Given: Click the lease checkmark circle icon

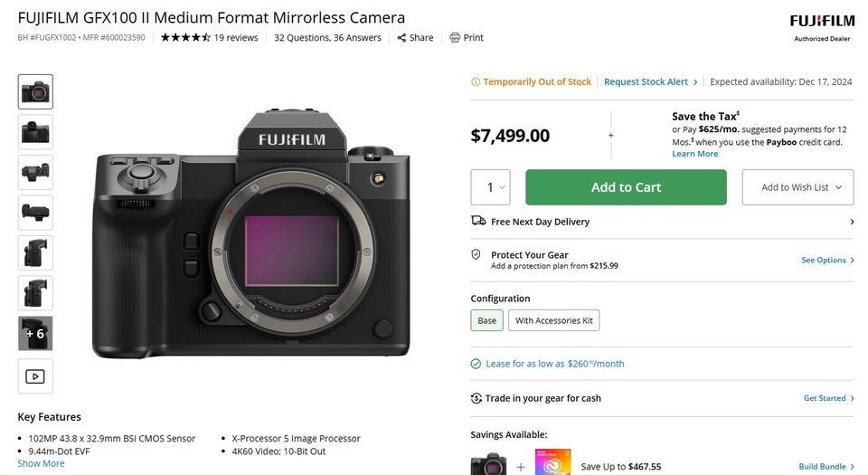Looking at the screenshot, I should coord(476,364).
